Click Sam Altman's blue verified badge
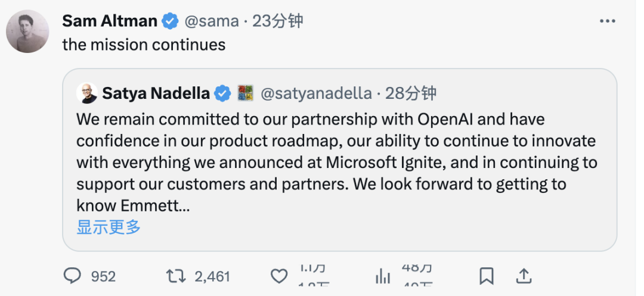 click(x=171, y=21)
